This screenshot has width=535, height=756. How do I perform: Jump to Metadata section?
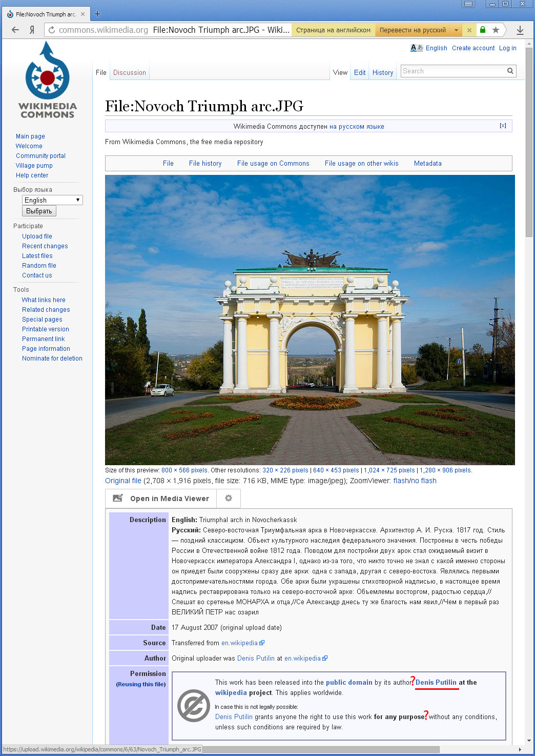pos(428,163)
